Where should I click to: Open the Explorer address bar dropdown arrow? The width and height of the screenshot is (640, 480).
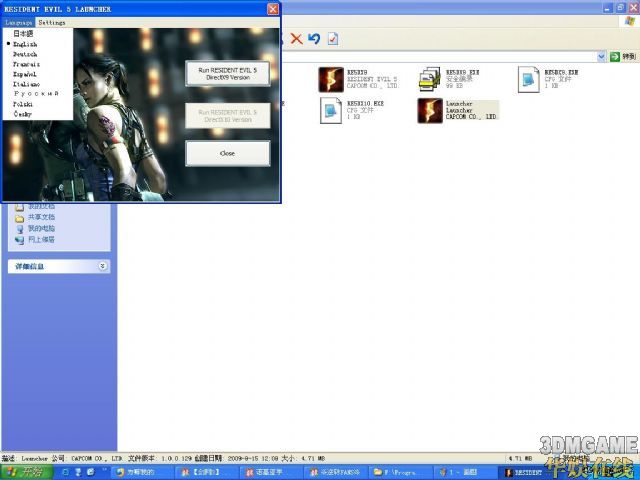pyautogui.click(x=601, y=57)
